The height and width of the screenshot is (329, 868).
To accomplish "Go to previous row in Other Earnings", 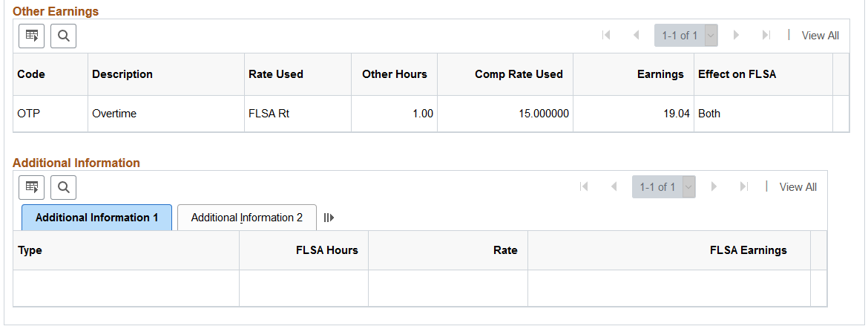I will pyautogui.click(x=636, y=36).
